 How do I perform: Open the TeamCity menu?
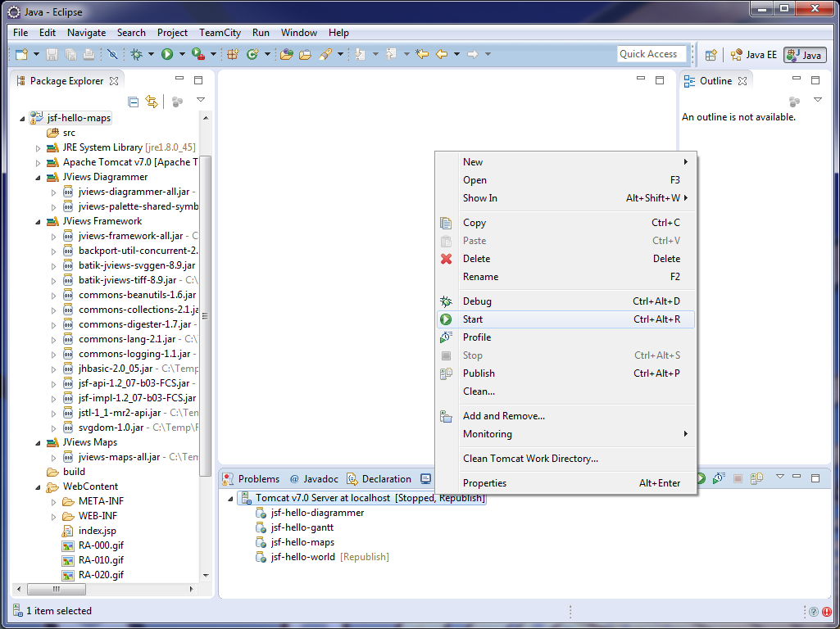click(x=220, y=33)
